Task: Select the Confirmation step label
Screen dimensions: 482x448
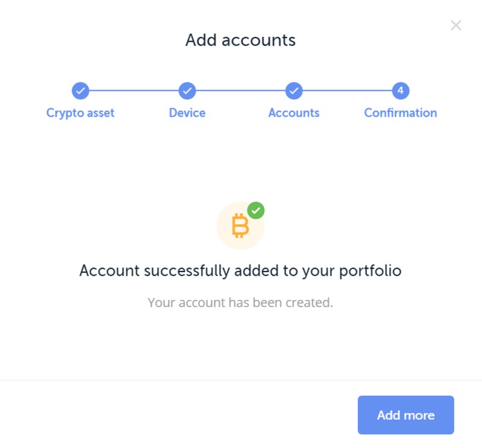Action: (x=401, y=113)
